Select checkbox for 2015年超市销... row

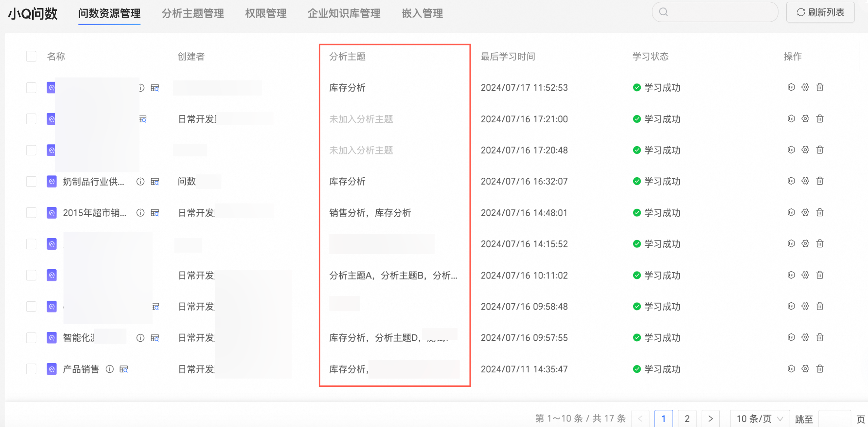31,213
